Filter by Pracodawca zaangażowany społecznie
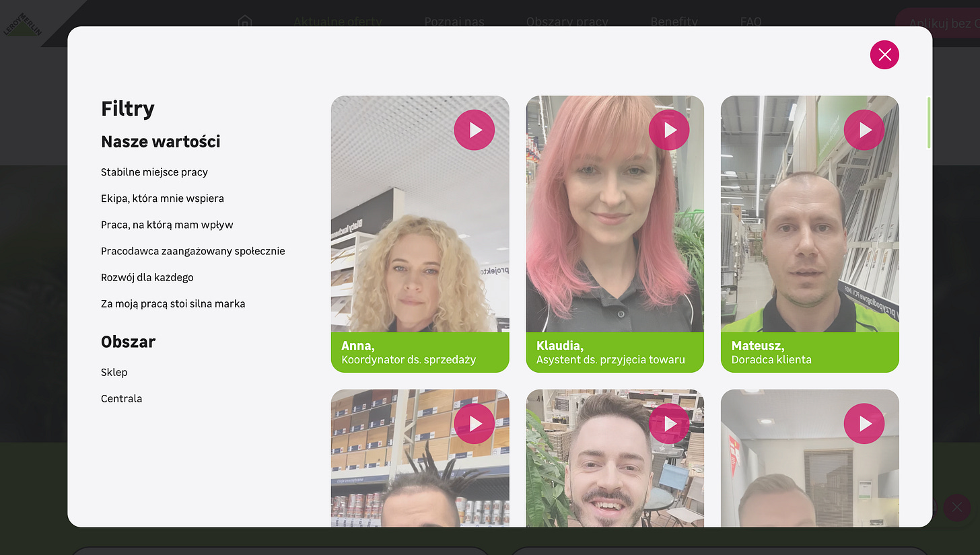980x555 pixels. (x=193, y=251)
